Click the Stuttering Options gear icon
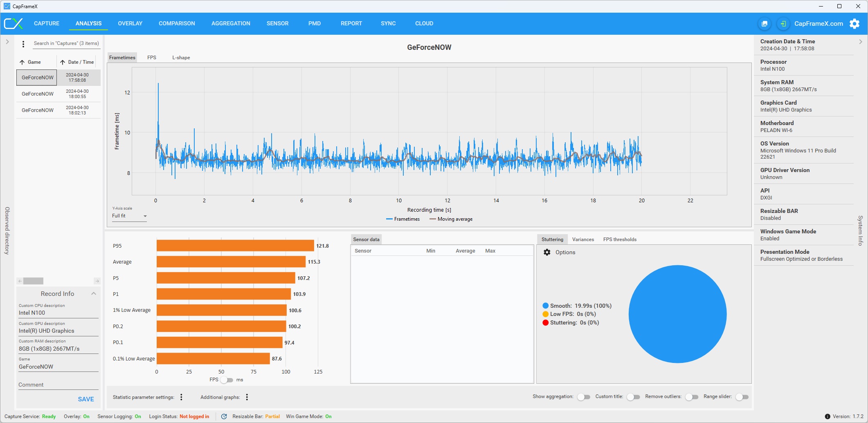Image resolution: width=868 pixels, height=423 pixels. click(547, 252)
